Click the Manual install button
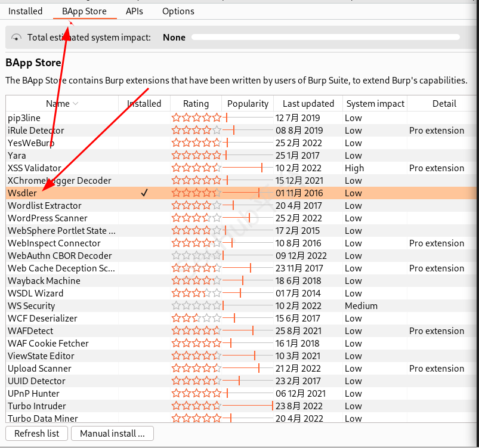The width and height of the screenshot is (479, 448). click(112, 434)
